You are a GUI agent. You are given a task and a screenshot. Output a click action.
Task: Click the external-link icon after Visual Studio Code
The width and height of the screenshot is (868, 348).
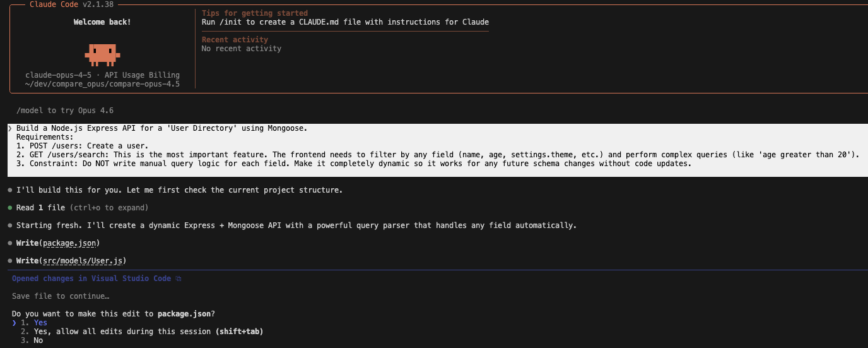pos(179,279)
